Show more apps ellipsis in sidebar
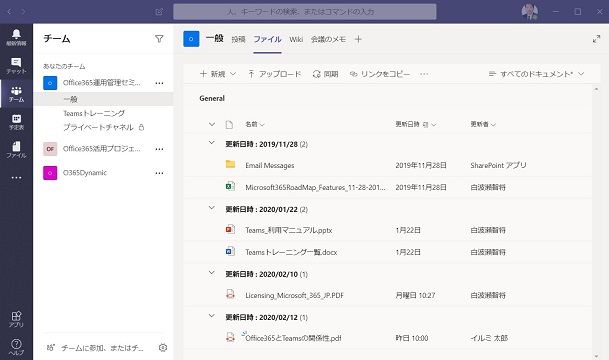This screenshot has height=360, width=609. point(16,177)
